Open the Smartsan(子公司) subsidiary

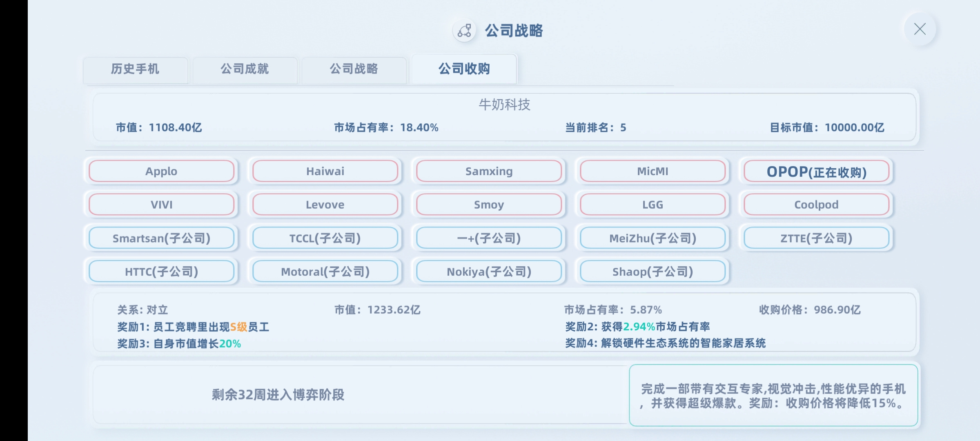coord(162,238)
